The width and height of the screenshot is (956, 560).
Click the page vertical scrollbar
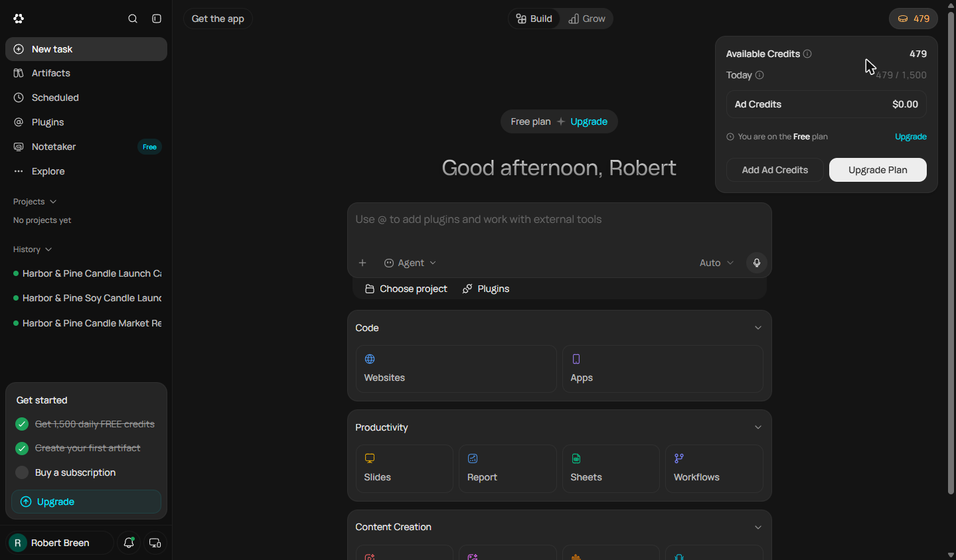coord(951,252)
